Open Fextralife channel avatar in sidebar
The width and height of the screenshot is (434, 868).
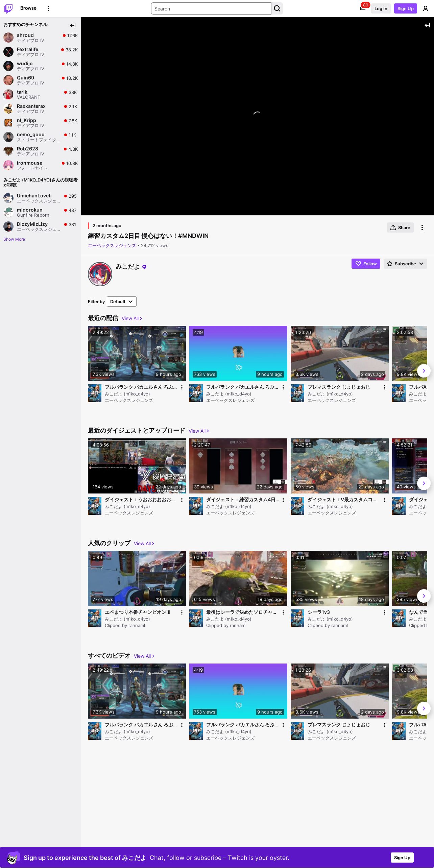(8, 52)
